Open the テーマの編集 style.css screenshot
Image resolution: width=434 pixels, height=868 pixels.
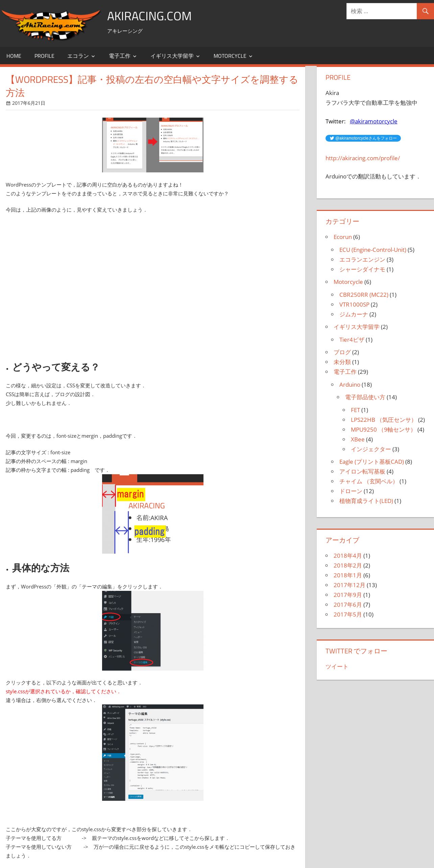click(153, 752)
